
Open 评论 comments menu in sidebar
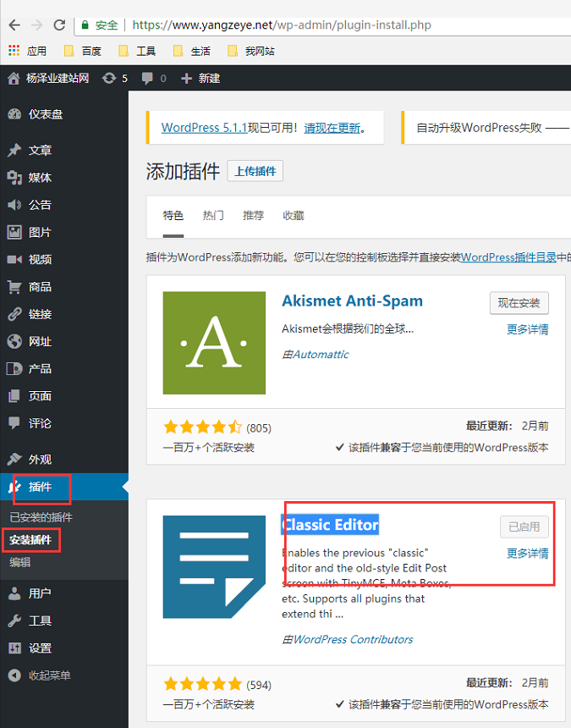(x=64, y=423)
